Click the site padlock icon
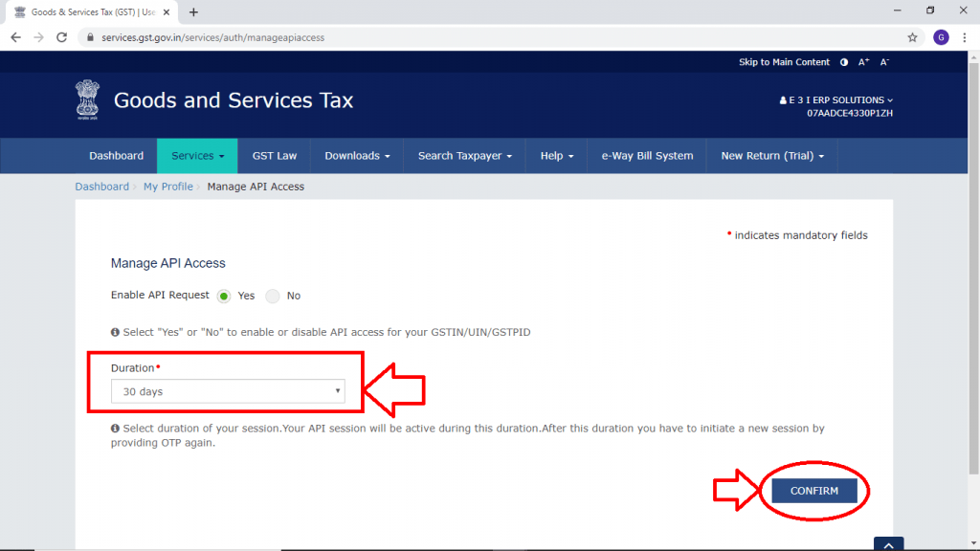 [90, 37]
